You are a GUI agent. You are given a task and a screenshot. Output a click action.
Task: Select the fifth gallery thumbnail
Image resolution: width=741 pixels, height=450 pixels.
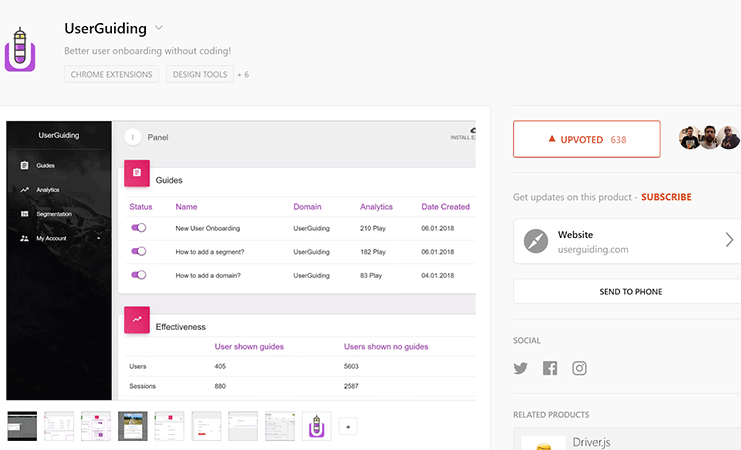point(170,426)
